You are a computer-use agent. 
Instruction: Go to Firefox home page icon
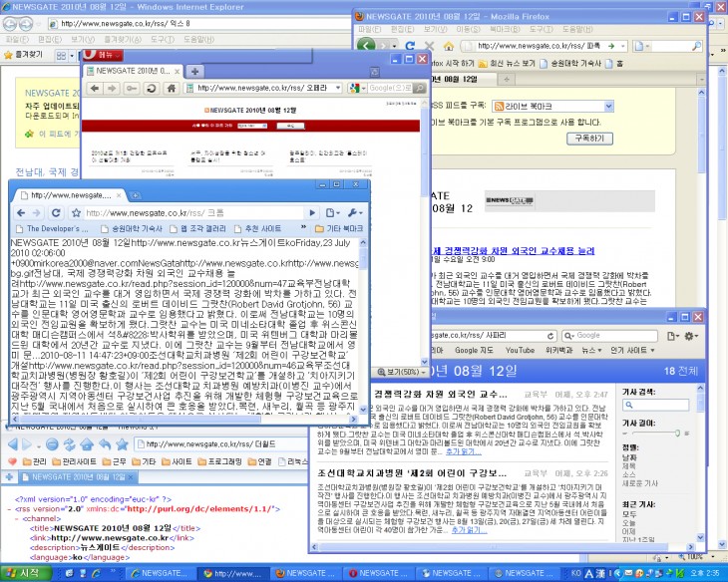coord(449,46)
